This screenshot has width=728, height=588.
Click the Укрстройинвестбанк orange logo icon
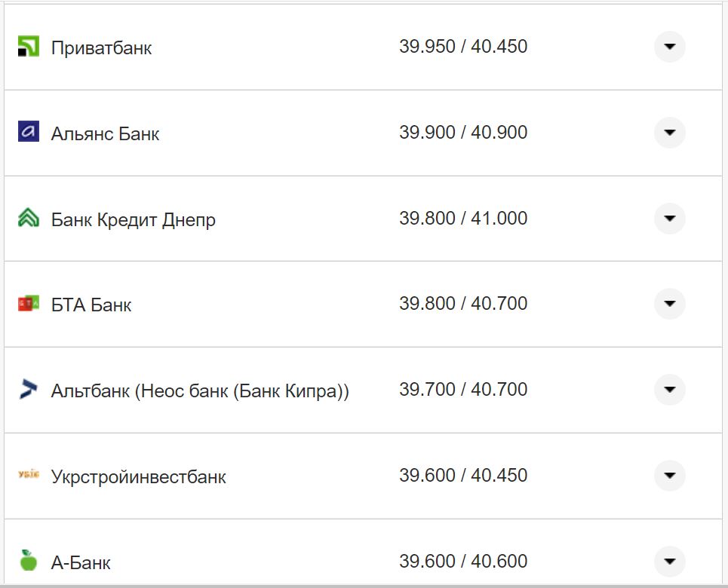click(28, 475)
